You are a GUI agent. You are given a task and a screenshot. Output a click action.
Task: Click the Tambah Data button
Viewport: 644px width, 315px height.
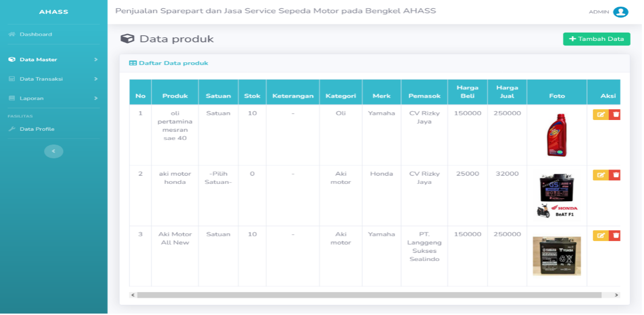597,39
